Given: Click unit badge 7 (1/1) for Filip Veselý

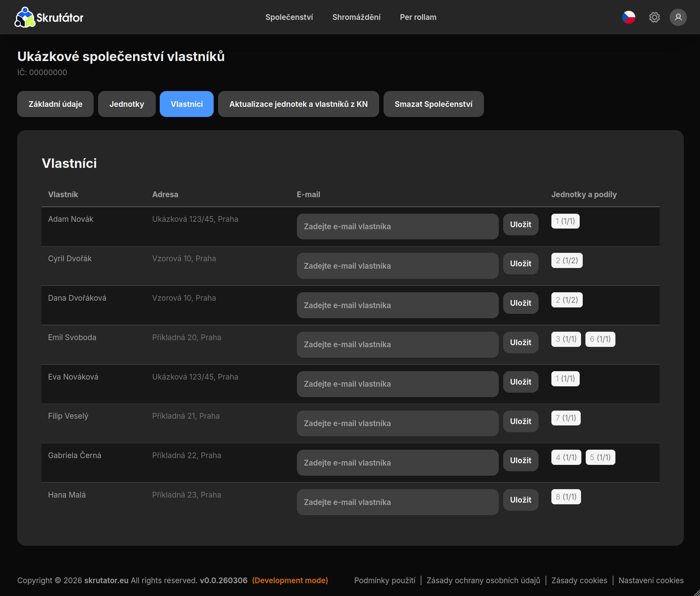Looking at the screenshot, I should (x=566, y=418).
